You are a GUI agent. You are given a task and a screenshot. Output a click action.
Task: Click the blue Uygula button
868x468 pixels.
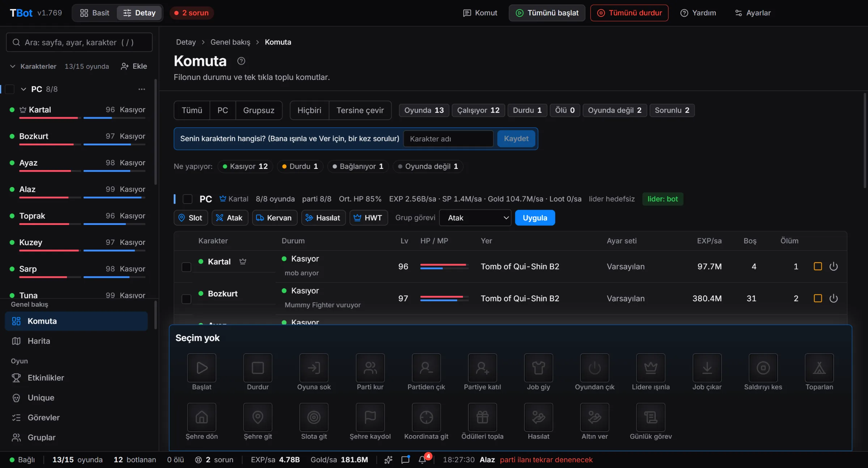(x=535, y=218)
